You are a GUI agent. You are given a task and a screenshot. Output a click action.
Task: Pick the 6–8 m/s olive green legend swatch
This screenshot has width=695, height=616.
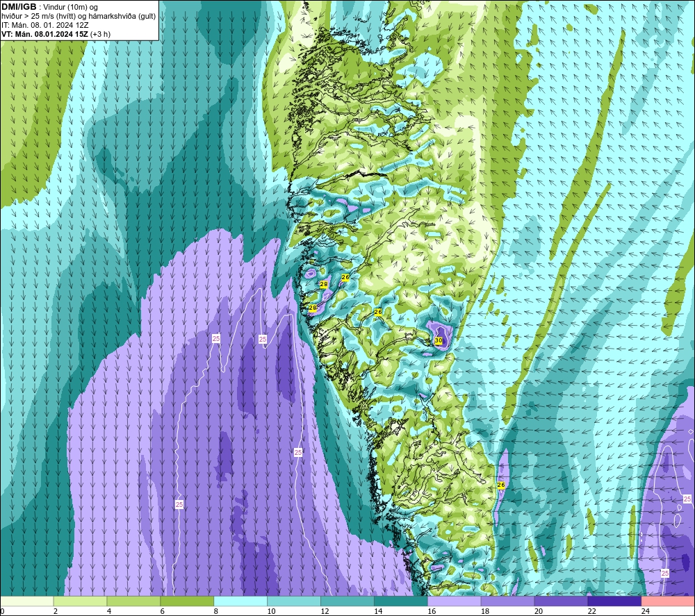[187, 601]
